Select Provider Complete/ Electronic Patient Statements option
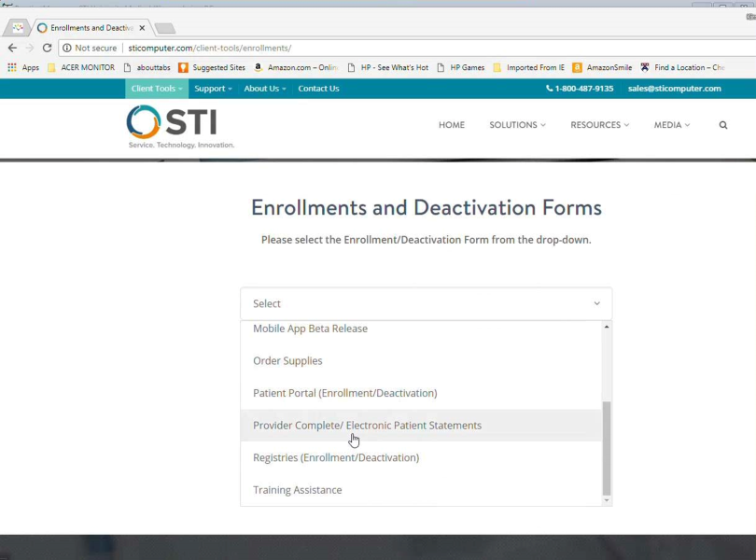Screen dimensions: 756x560 coord(367,426)
